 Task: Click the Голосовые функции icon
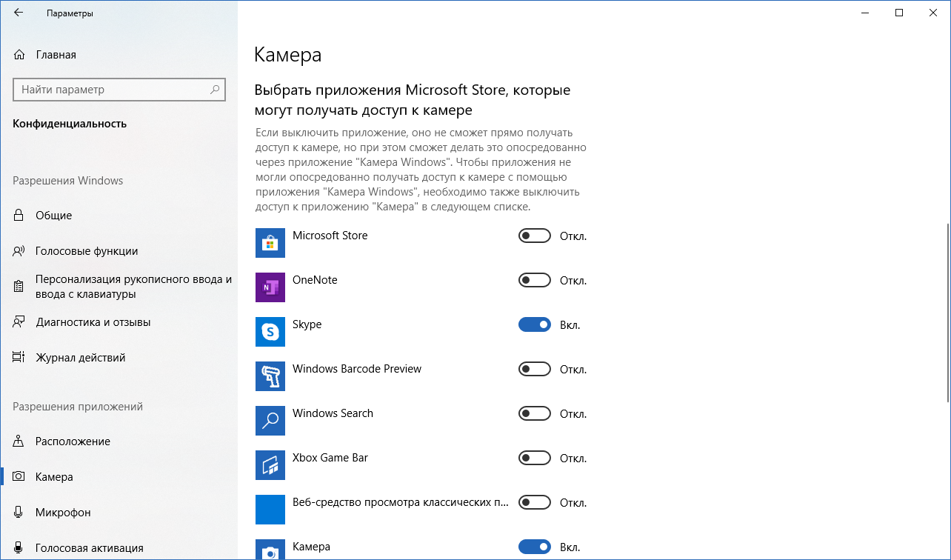tap(19, 251)
